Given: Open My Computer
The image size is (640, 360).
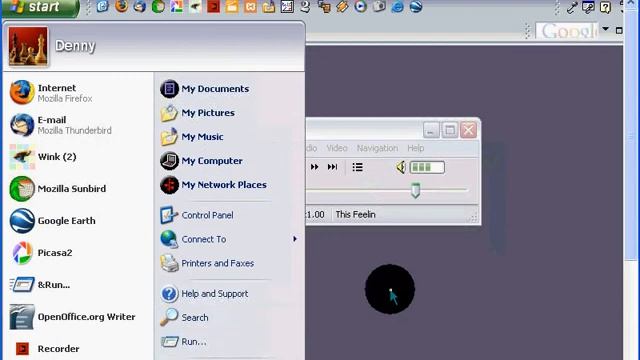Looking at the screenshot, I should tap(201, 161).
